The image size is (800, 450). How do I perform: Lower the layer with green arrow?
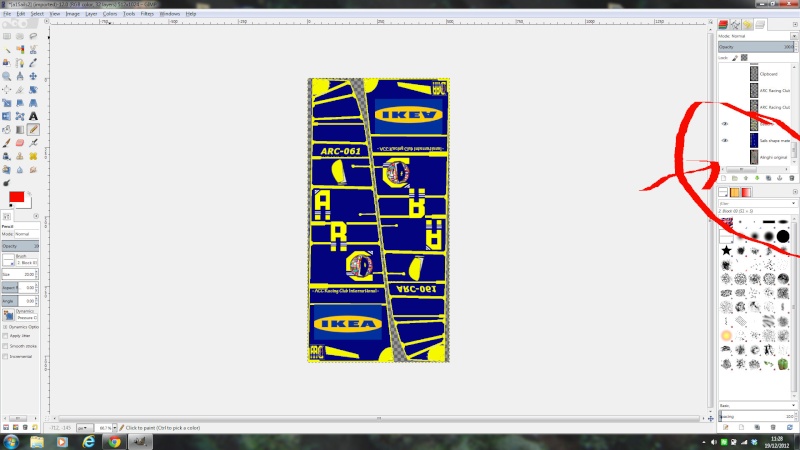tap(757, 178)
